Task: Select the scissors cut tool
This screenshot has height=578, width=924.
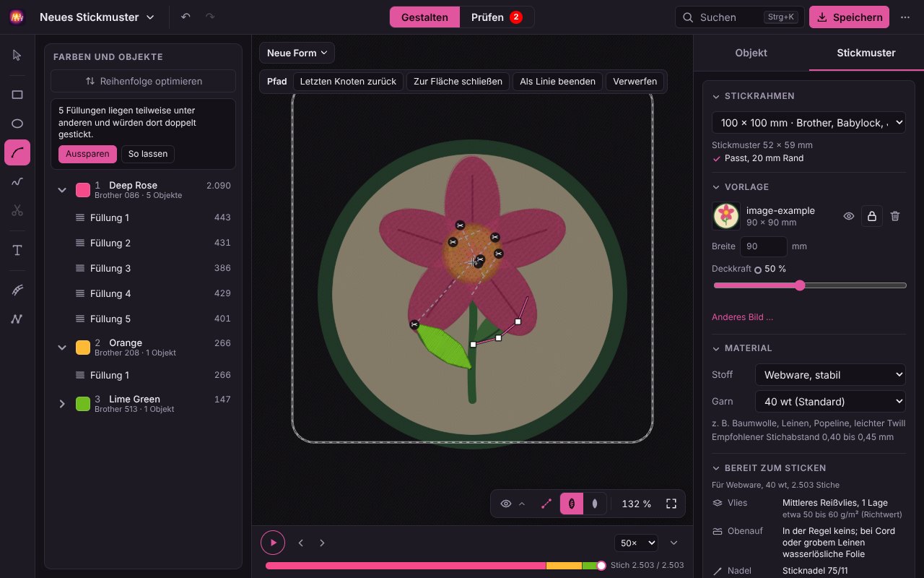Action: pos(17,210)
